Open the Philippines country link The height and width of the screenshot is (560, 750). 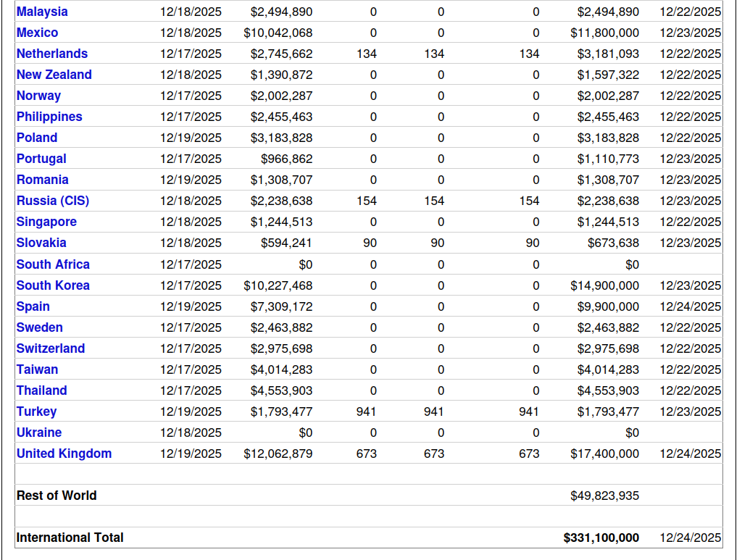click(49, 117)
